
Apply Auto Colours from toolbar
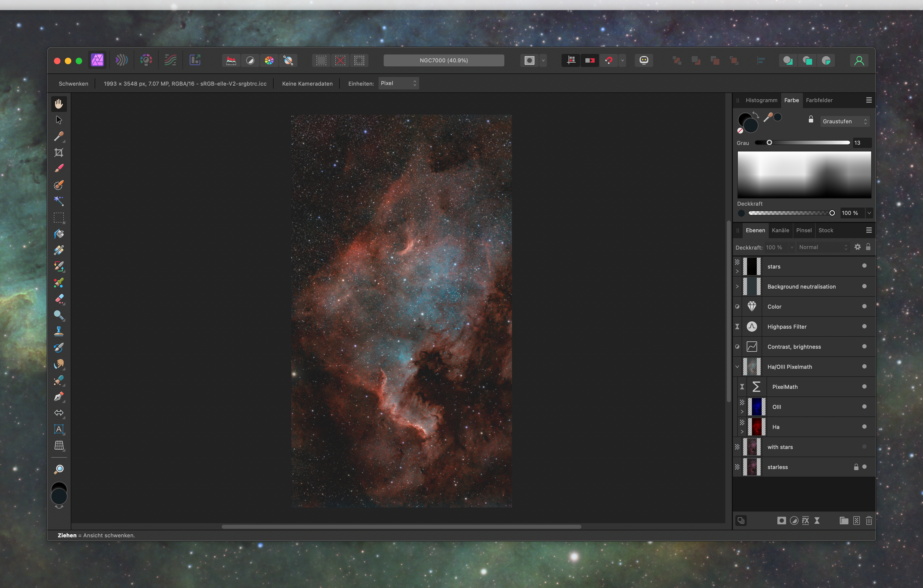(269, 60)
